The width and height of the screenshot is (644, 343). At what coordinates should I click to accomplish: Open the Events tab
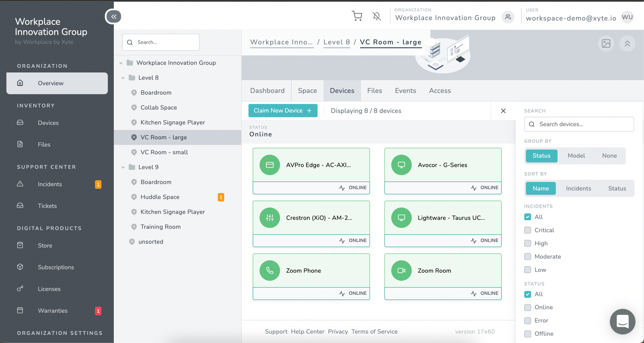[x=405, y=91]
